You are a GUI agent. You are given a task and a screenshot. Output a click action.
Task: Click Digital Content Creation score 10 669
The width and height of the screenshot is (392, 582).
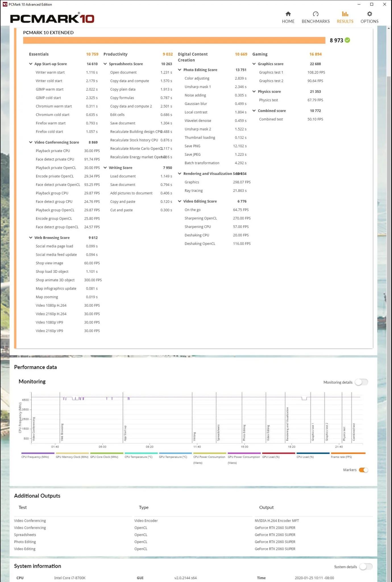point(241,54)
